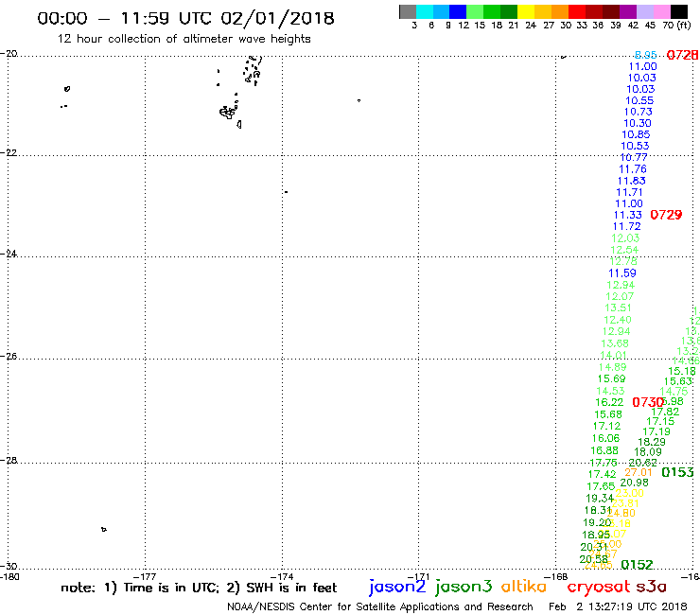
Task: Click the 10.73 wave height value
Action: [x=638, y=112]
